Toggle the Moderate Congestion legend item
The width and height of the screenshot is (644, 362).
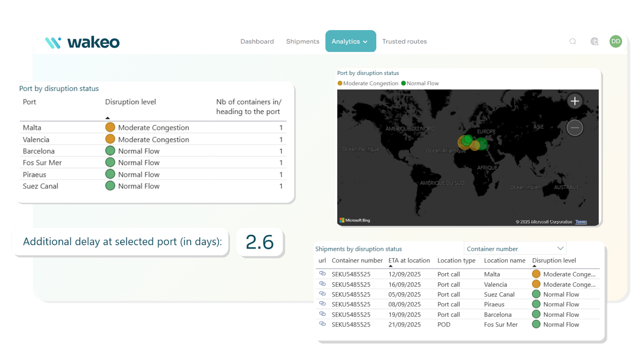(368, 83)
